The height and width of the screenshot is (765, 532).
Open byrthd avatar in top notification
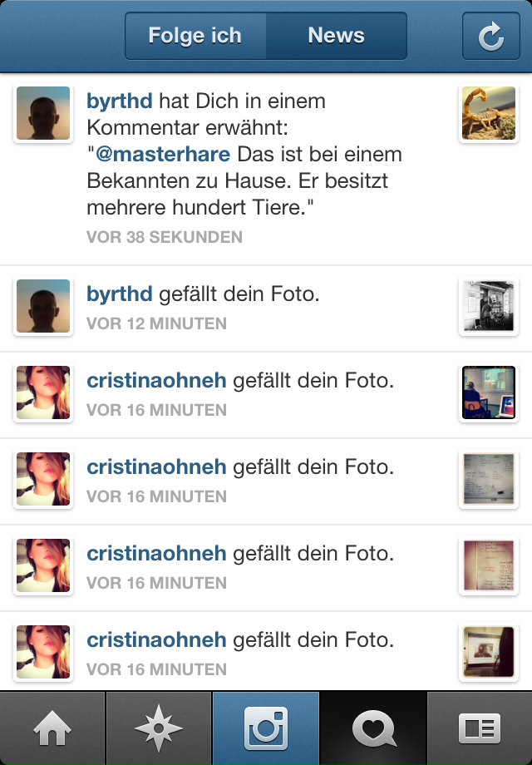(43, 113)
